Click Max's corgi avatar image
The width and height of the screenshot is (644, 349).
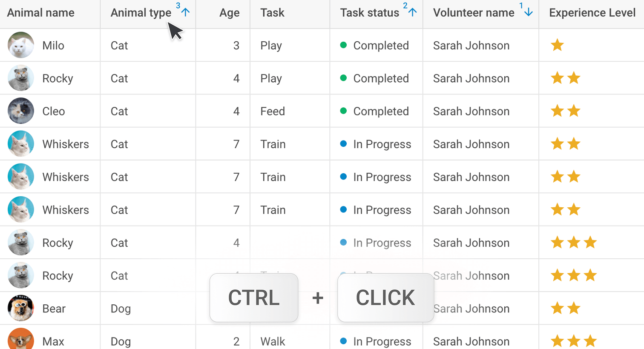pyautogui.click(x=21, y=339)
